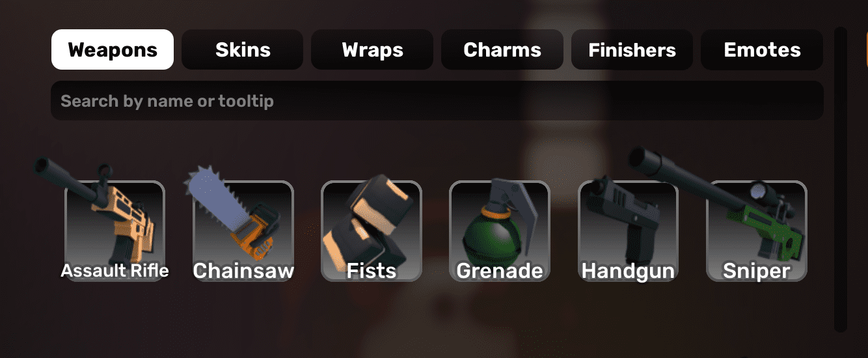Open the Wraps tab
Image resolution: width=868 pixels, height=358 pixels.
coord(372,49)
